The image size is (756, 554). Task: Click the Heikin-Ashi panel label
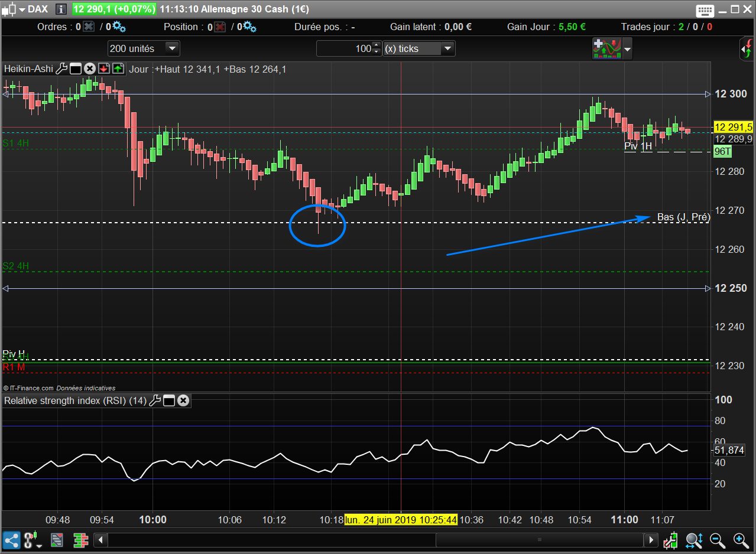pyautogui.click(x=28, y=69)
